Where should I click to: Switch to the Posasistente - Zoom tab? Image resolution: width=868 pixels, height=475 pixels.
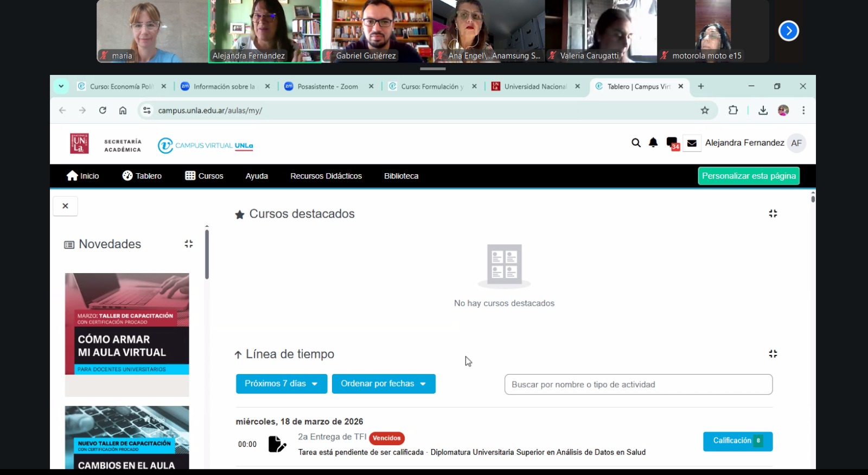click(x=327, y=87)
